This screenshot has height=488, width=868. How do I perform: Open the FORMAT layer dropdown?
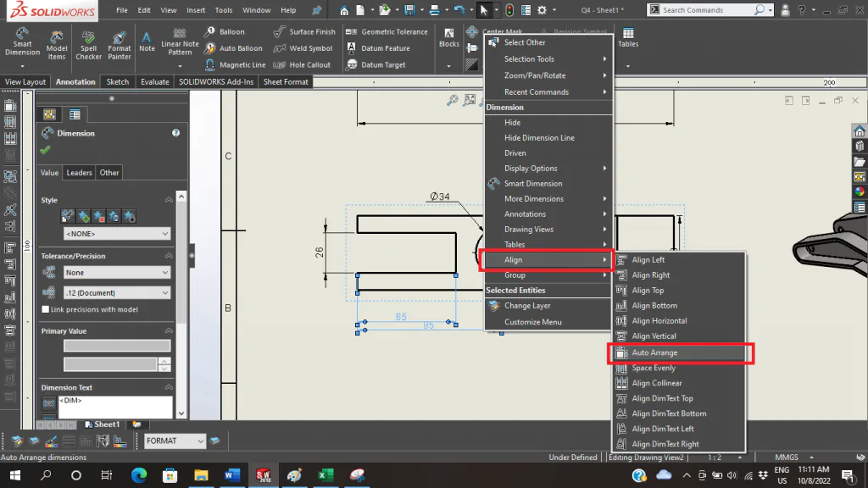point(175,441)
